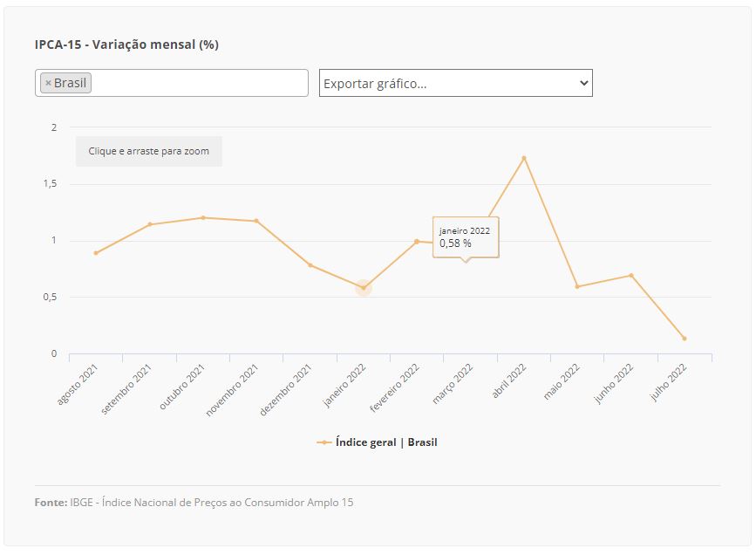Click the region selection input field
The width and height of the screenshot is (756, 555).
point(199,83)
